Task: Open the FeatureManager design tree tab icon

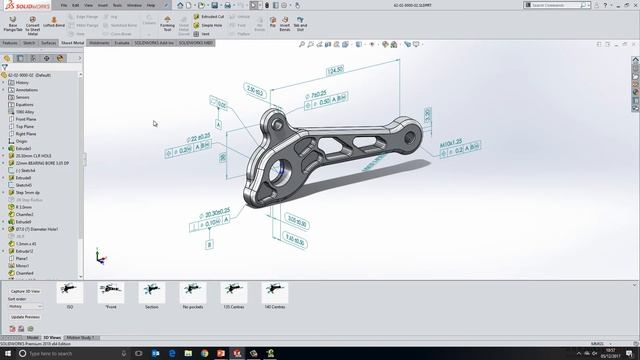Action: [x=7, y=58]
